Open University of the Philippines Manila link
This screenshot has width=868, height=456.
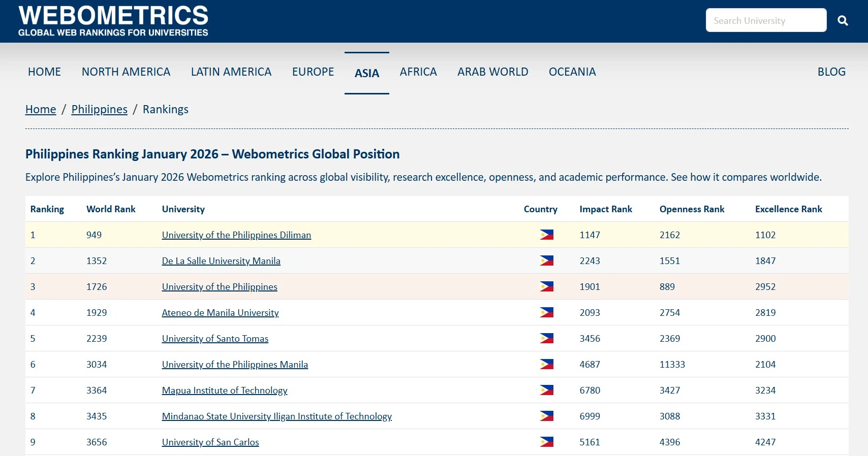(x=235, y=364)
